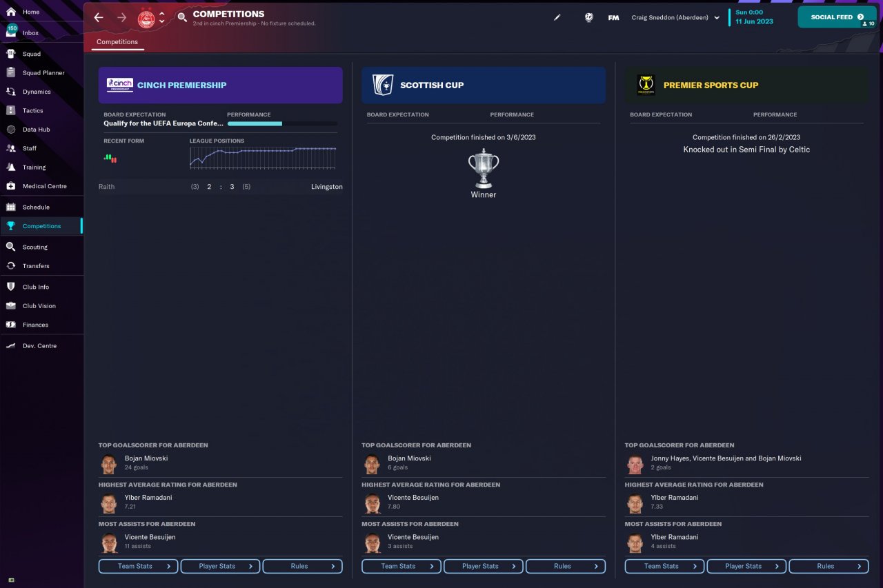
Task: Click Jonny Hayes photo with 2 goals
Action: coord(635,464)
